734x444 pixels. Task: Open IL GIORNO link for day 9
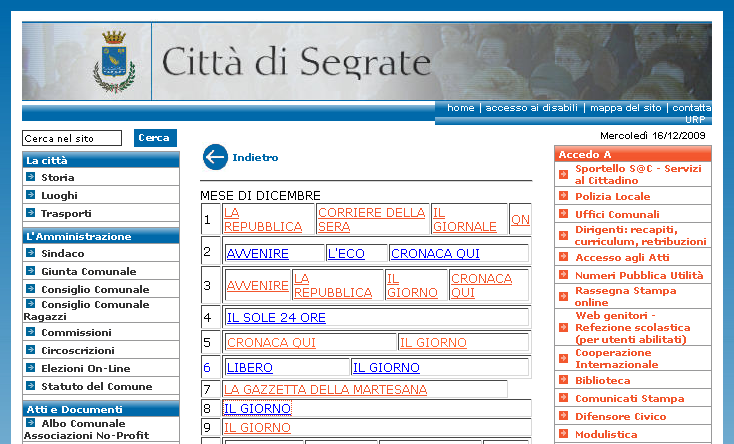(x=257, y=428)
